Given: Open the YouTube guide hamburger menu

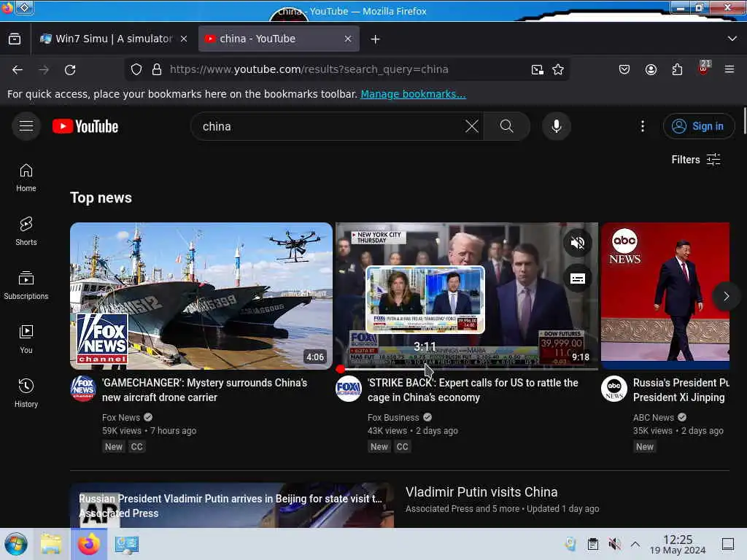Looking at the screenshot, I should [x=26, y=126].
